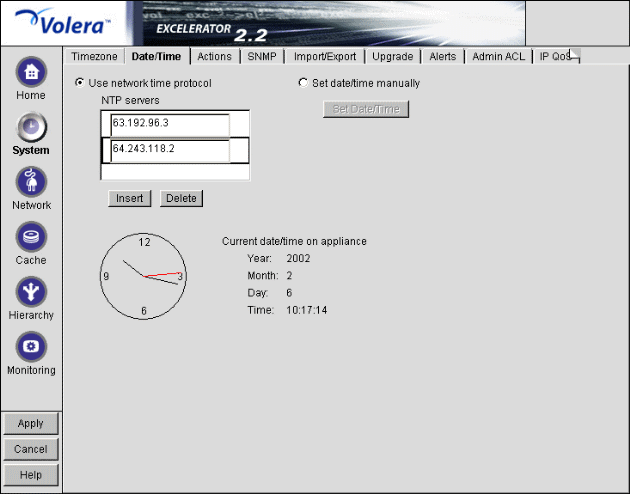The width and height of the screenshot is (630, 494).
Task: Open the Admin ACL tab
Action: 499,56
